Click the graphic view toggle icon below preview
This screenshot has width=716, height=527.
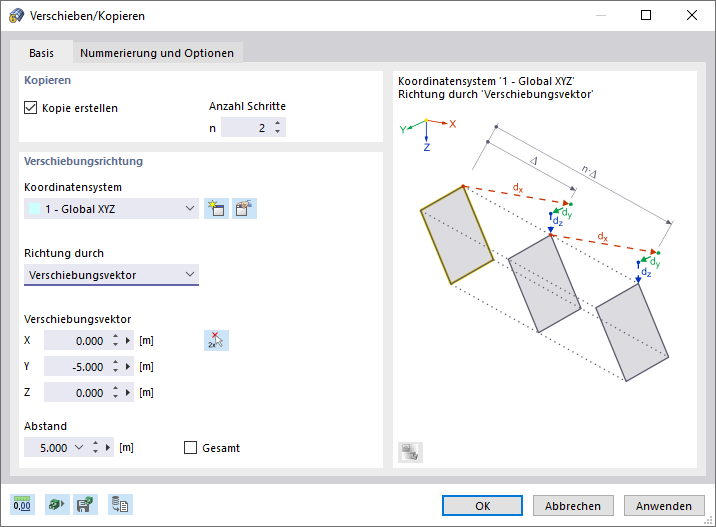(410, 453)
